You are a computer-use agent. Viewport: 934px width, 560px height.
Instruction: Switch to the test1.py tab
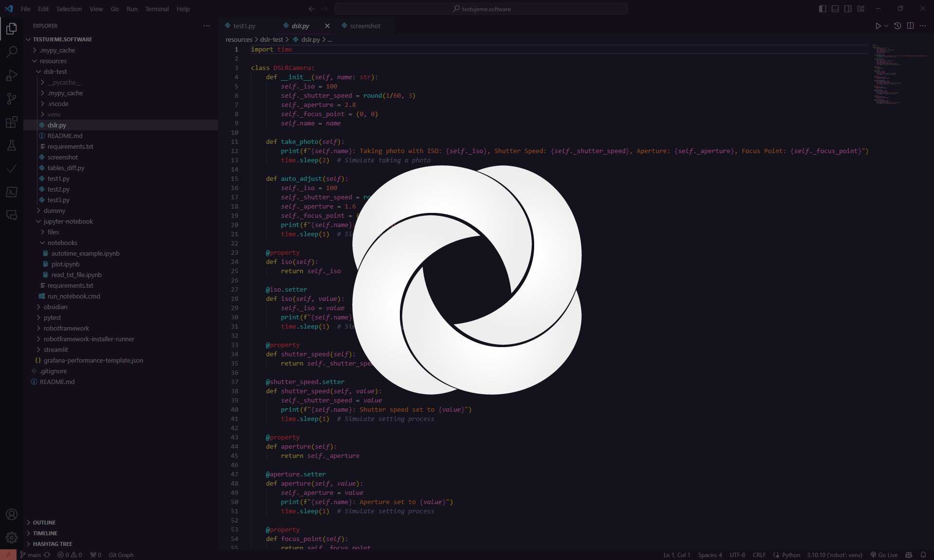tap(244, 26)
